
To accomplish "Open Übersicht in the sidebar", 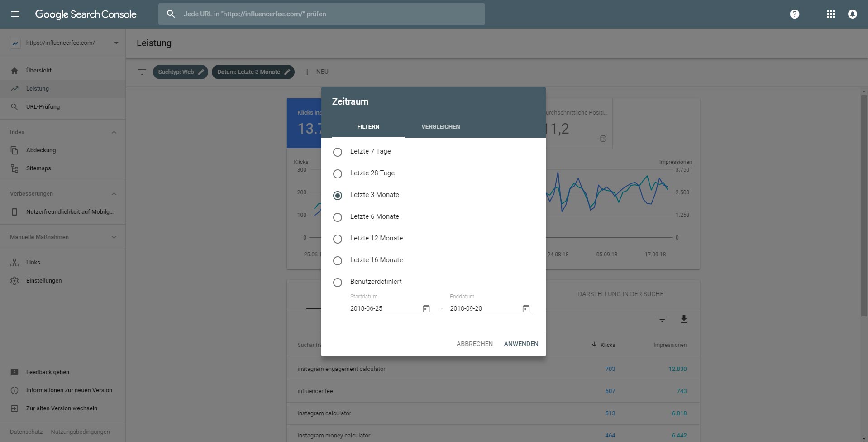I will [62, 71].
